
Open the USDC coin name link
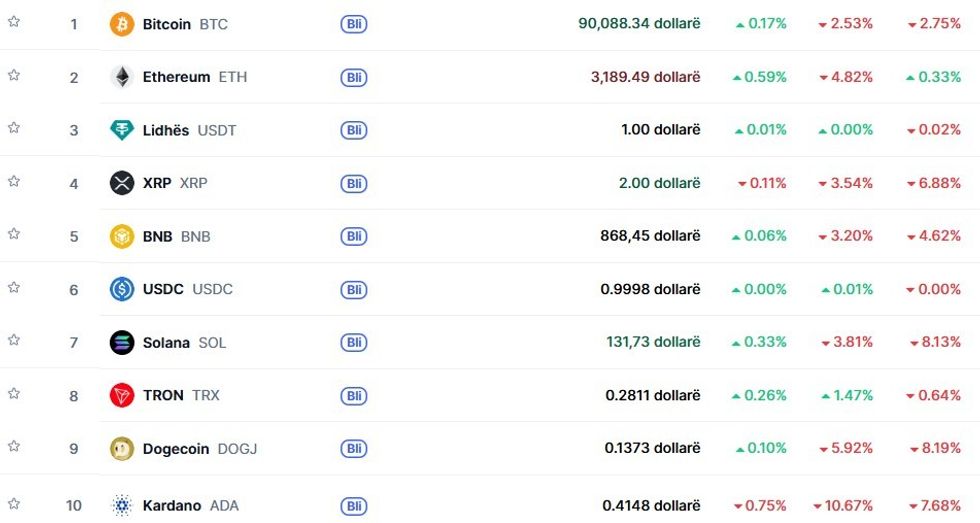tap(163, 289)
